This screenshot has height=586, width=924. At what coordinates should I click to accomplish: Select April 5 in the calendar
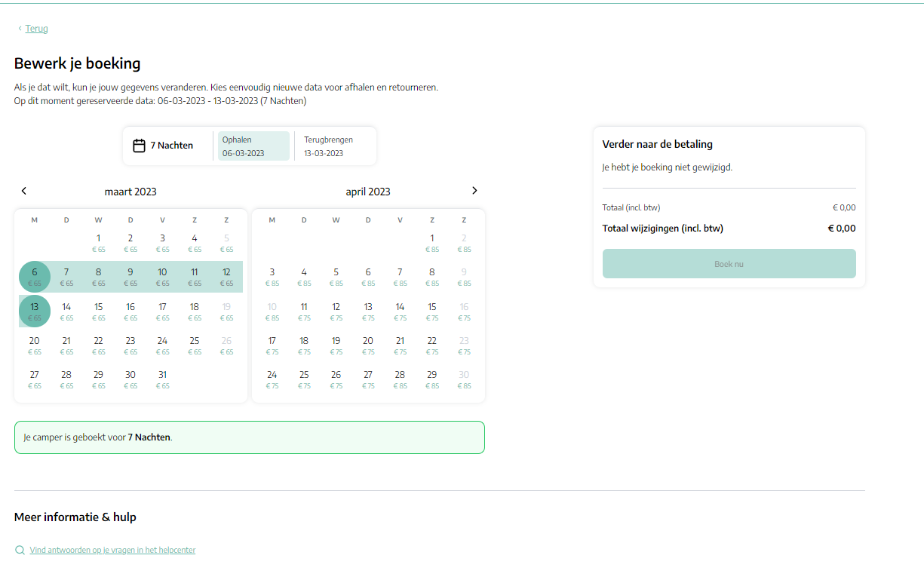pos(336,277)
